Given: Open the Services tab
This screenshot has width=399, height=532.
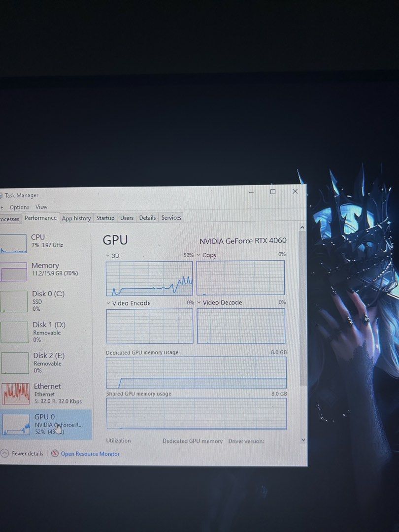Looking at the screenshot, I should click(171, 218).
